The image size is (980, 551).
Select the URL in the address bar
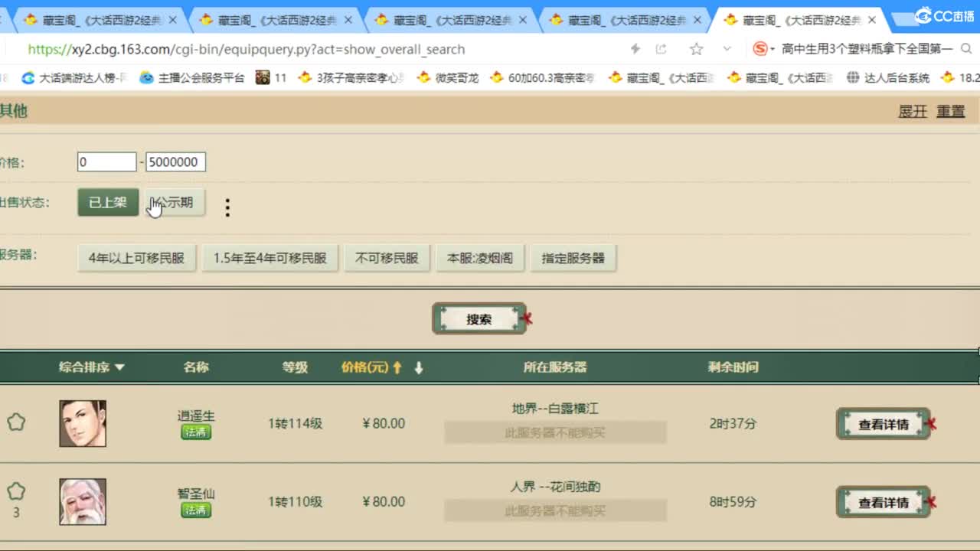click(x=247, y=49)
